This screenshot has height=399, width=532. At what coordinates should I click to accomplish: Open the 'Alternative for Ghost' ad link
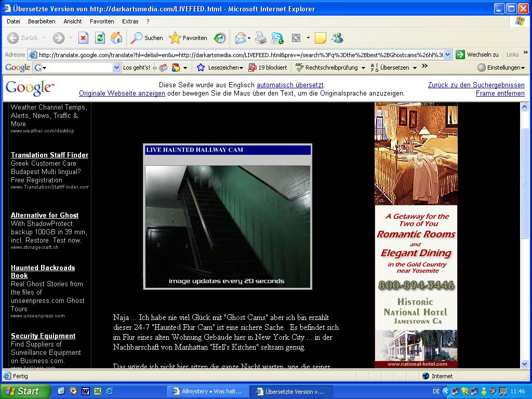pyautogui.click(x=45, y=216)
